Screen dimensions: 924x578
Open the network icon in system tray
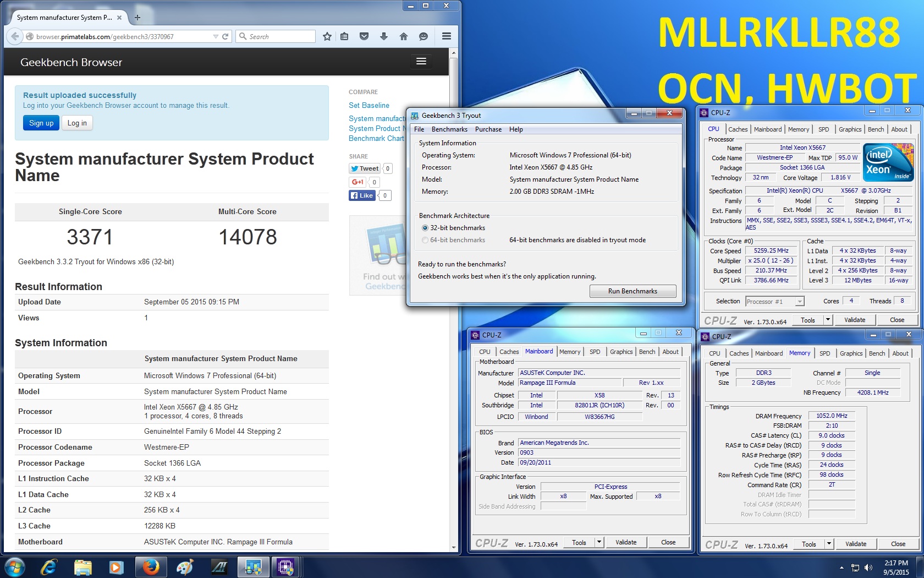click(x=855, y=568)
